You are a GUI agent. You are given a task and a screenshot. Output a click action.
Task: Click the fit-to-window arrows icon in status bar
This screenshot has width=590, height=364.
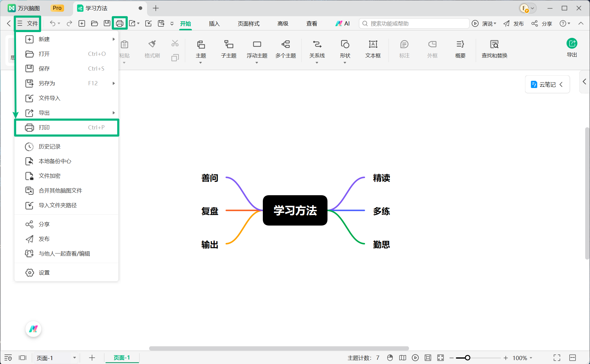click(441, 358)
